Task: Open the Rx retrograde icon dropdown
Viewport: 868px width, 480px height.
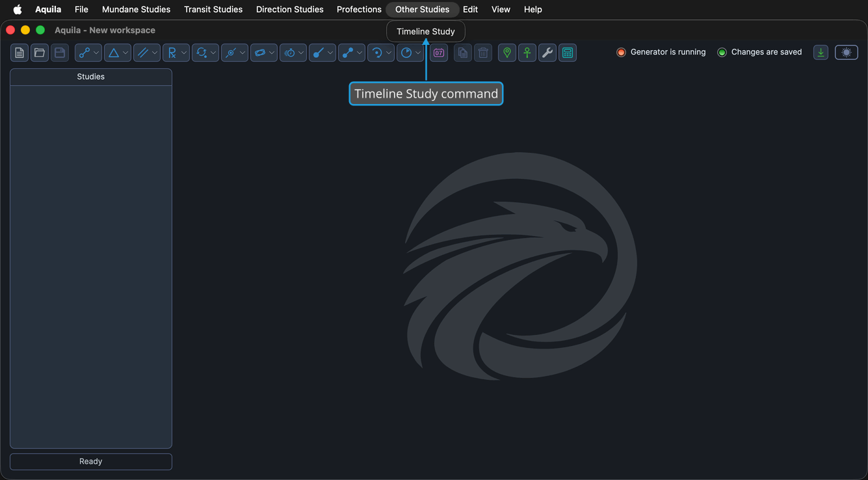Action: click(176, 53)
